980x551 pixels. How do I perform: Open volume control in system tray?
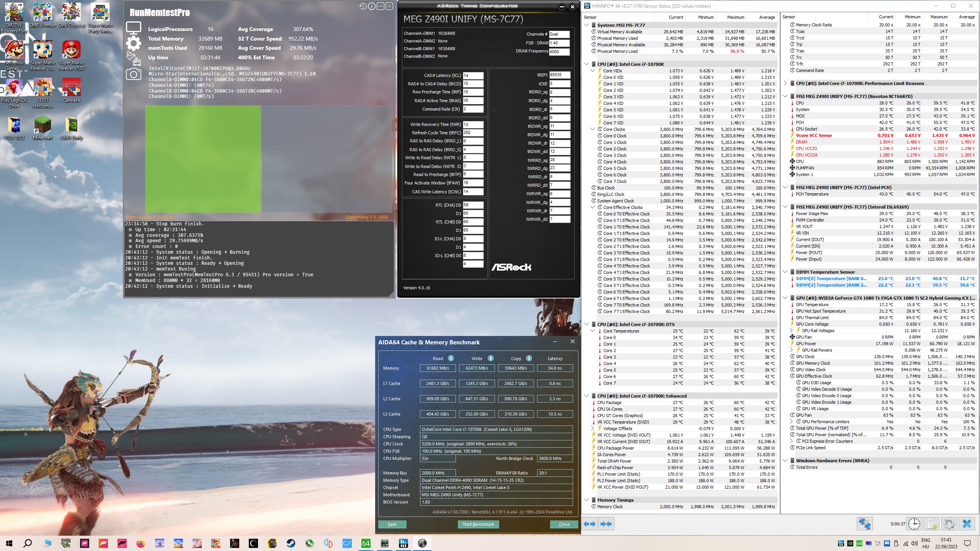pyautogui.click(x=915, y=543)
